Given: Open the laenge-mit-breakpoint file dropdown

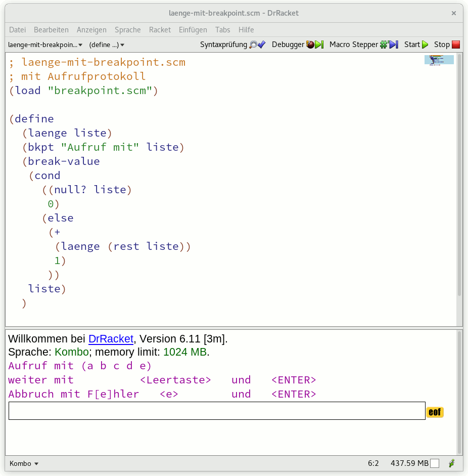Looking at the screenshot, I should 45,45.
